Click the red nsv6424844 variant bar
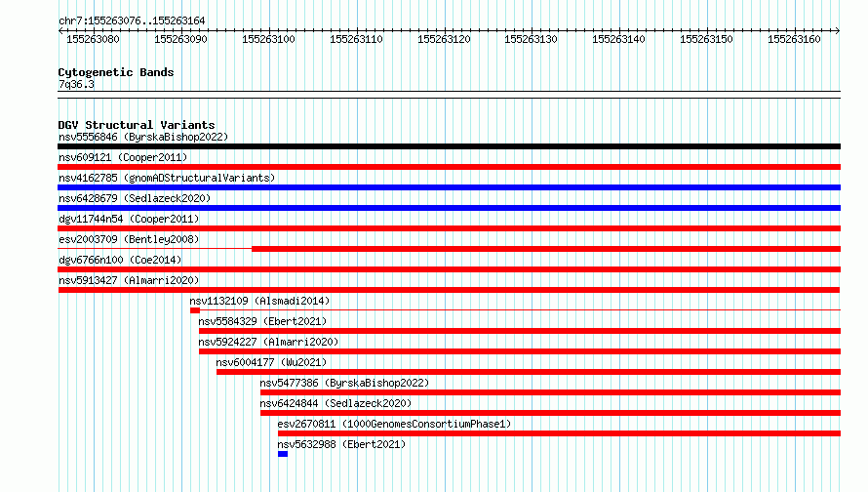The image size is (868, 492). coord(551,413)
